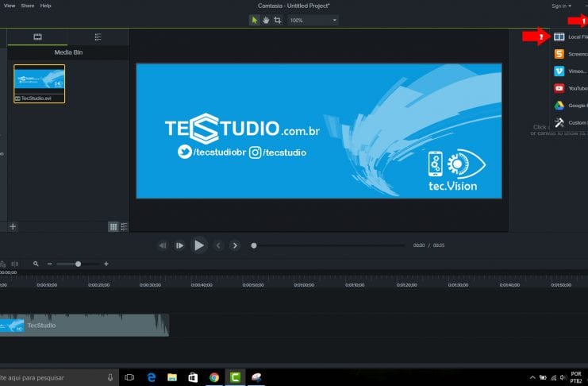
Task: Select the arrow Edit mode tool
Action: (x=254, y=21)
